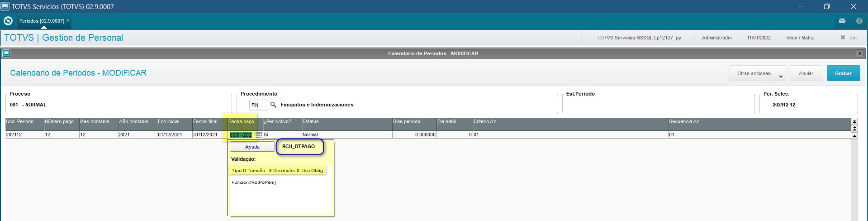Minimize the TOTVS Servicios window
The width and height of the screenshot is (868, 221).
801,6
